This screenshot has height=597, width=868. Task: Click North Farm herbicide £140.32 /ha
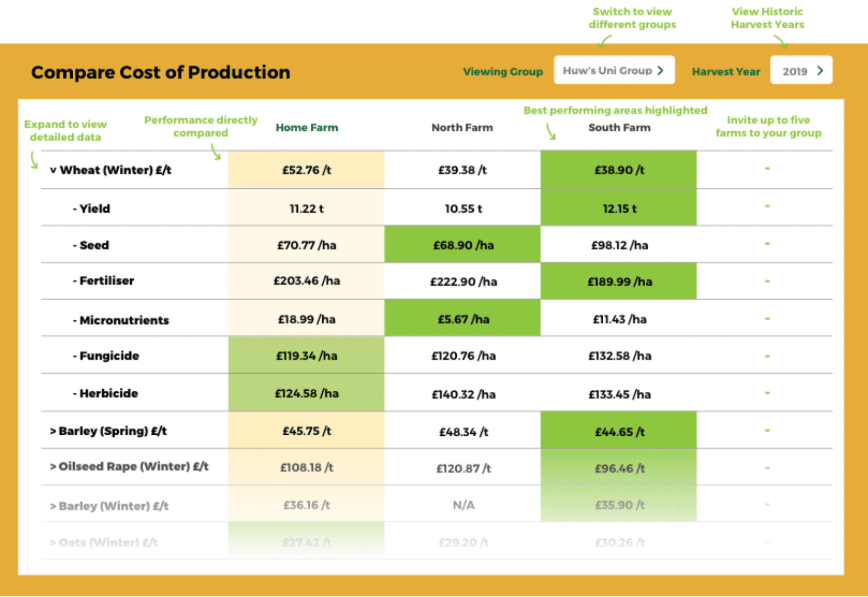pos(462,393)
